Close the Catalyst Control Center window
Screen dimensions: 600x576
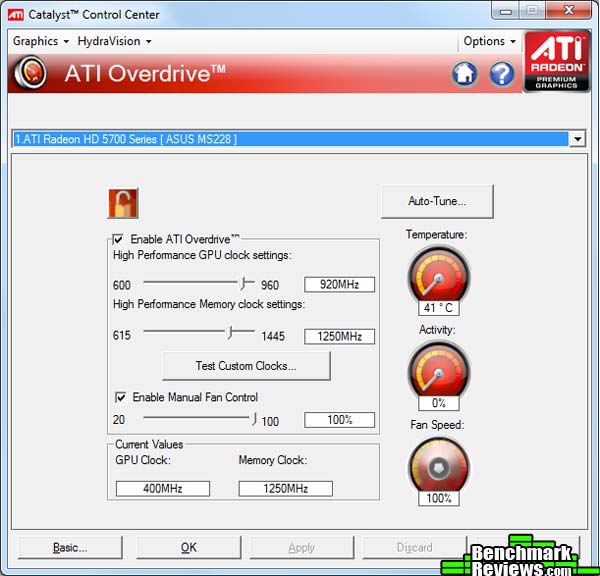pos(569,11)
